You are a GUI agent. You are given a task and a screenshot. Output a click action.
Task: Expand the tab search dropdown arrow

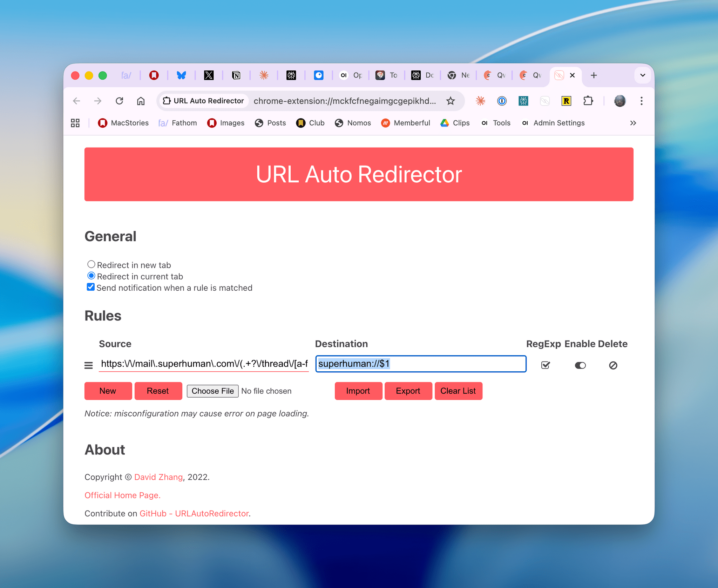click(x=642, y=75)
